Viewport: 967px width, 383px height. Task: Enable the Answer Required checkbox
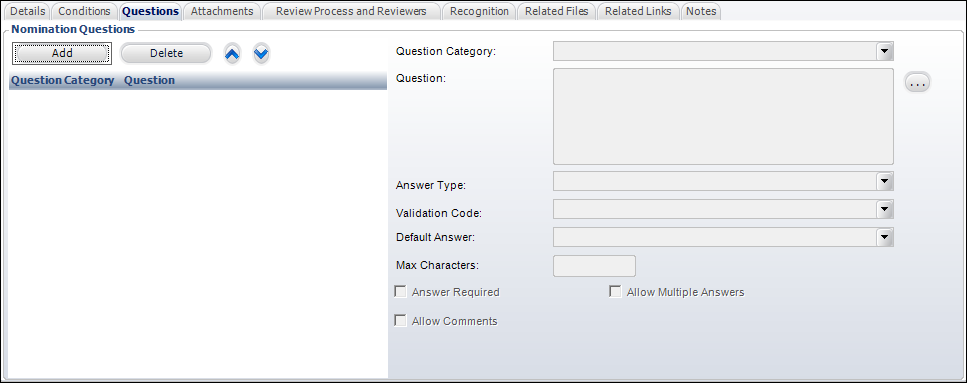click(x=400, y=292)
